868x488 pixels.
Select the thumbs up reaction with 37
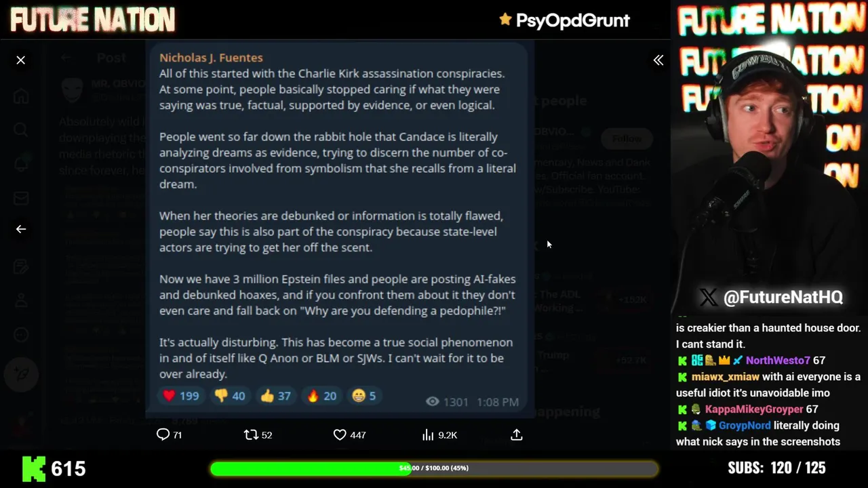click(x=275, y=396)
